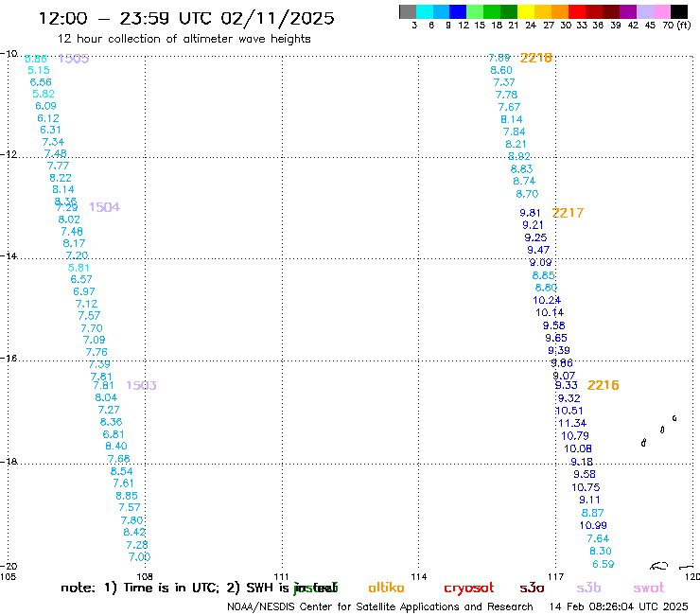Click the s3b pass number '1505'

(x=74, y=59)
